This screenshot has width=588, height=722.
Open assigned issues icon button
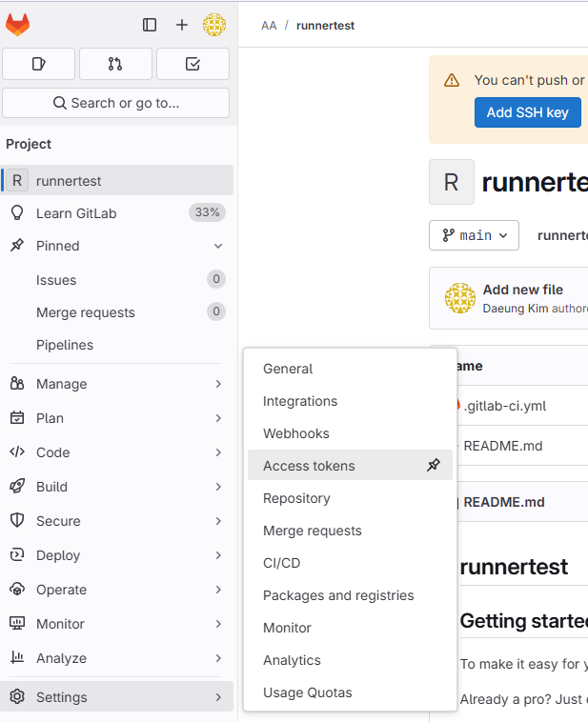tap(39, 64)
